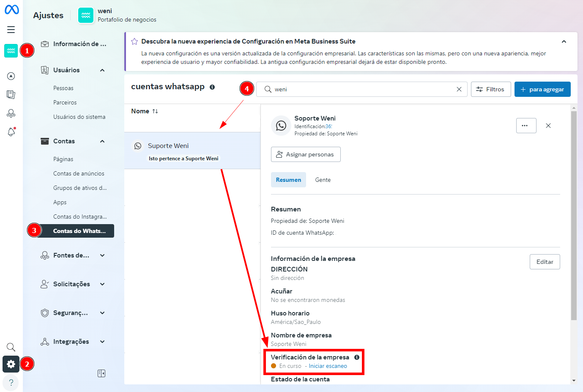The width and height of the screenshot is (583, 392).
Task: Switch to the Gente tab
Action: pos(323,180)
